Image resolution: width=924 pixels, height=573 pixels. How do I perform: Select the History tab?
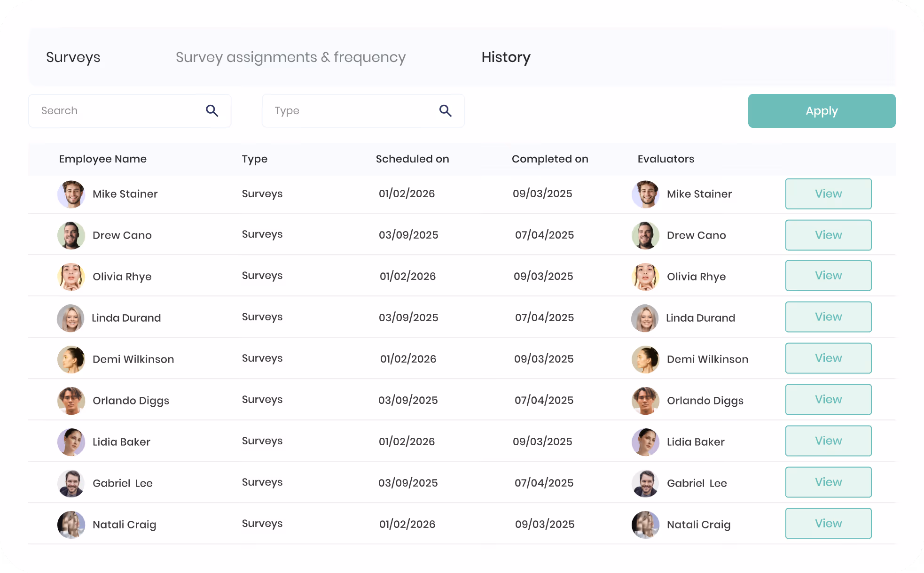506,57
